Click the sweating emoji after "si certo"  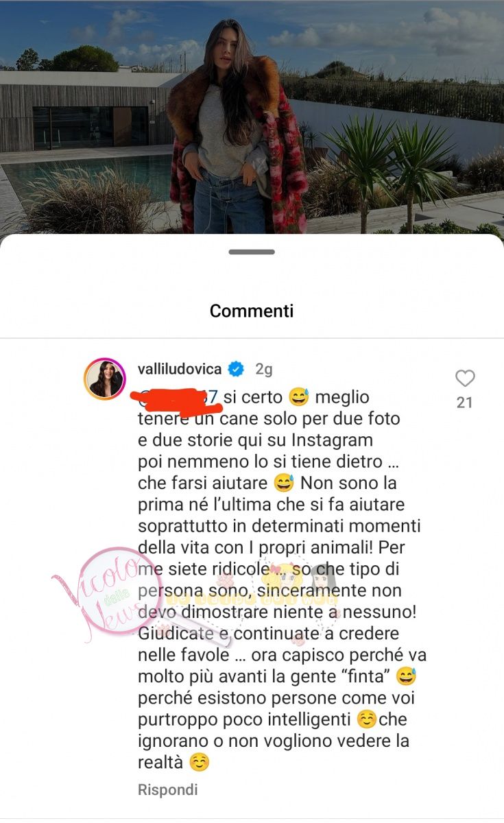click(x=299, y=396)
